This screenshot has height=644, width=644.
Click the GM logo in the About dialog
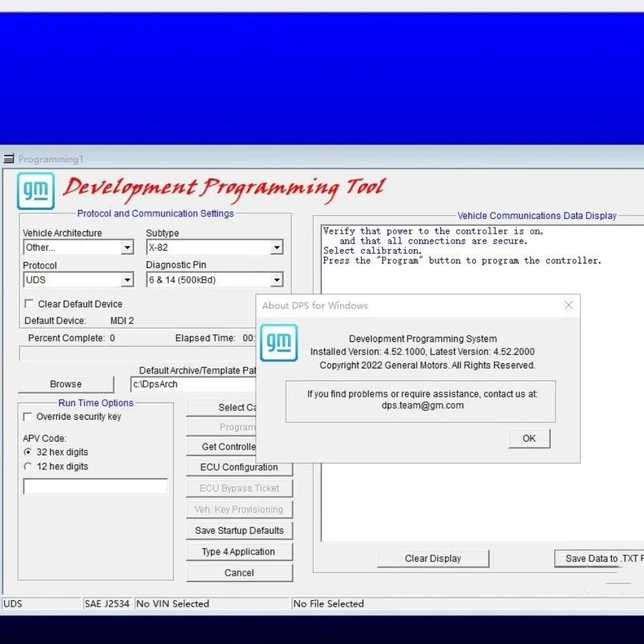pos(279,343)
